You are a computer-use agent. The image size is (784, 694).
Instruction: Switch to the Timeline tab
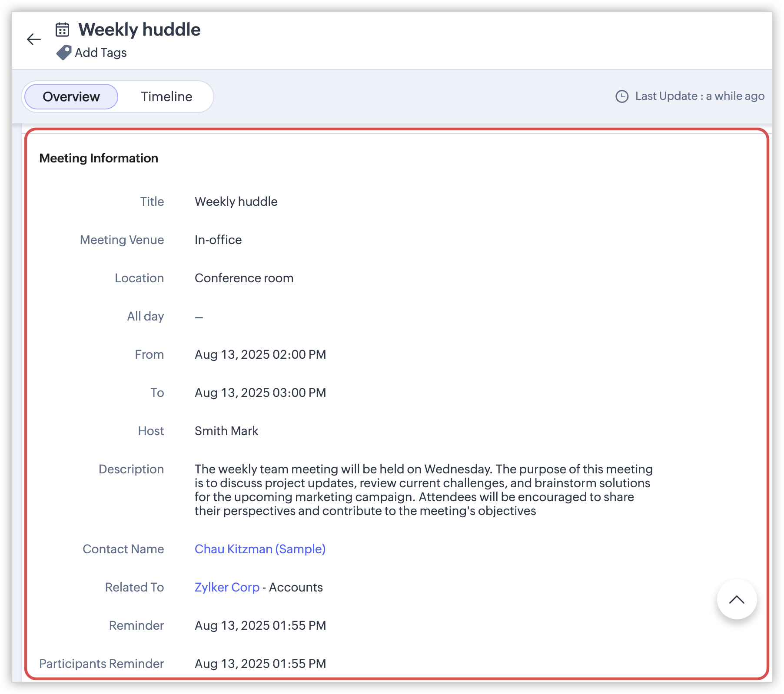[x=166, y=96]
